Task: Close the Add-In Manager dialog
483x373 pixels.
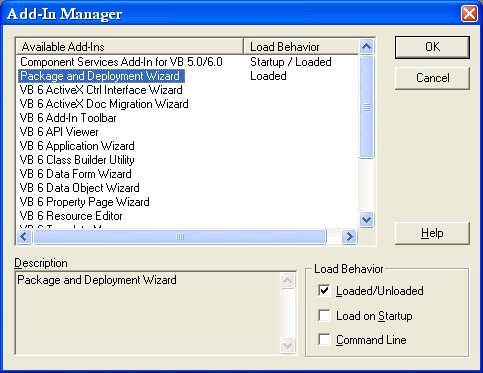Action: click(469, 14)
